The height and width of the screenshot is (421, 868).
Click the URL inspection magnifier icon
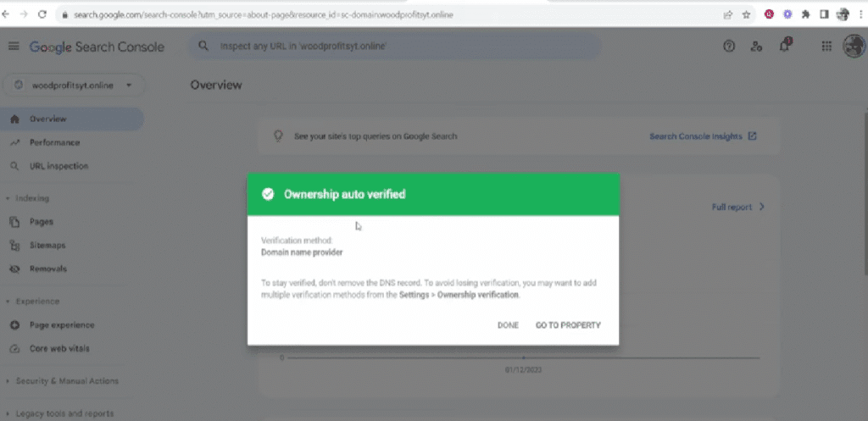[15, 166]
